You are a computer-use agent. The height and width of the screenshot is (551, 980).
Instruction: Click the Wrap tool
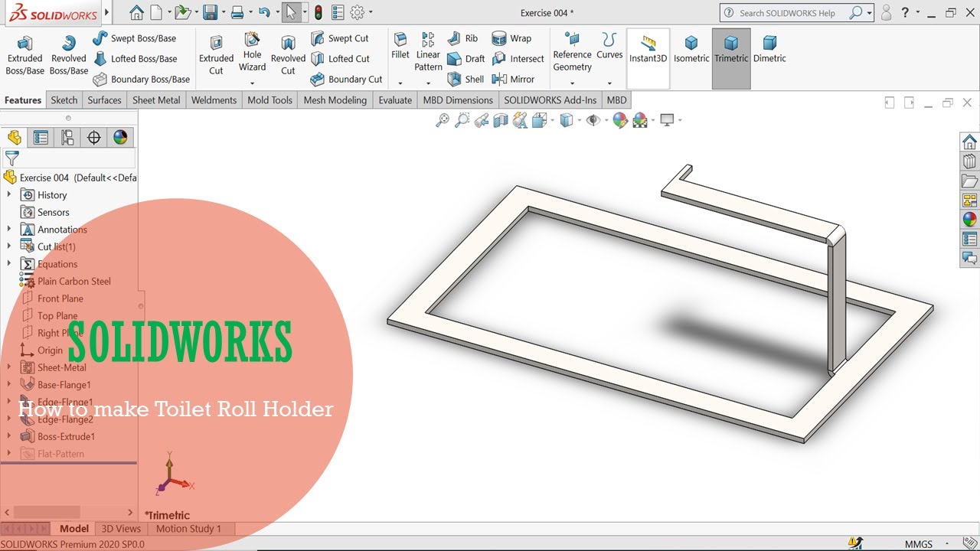click(511, 38)
